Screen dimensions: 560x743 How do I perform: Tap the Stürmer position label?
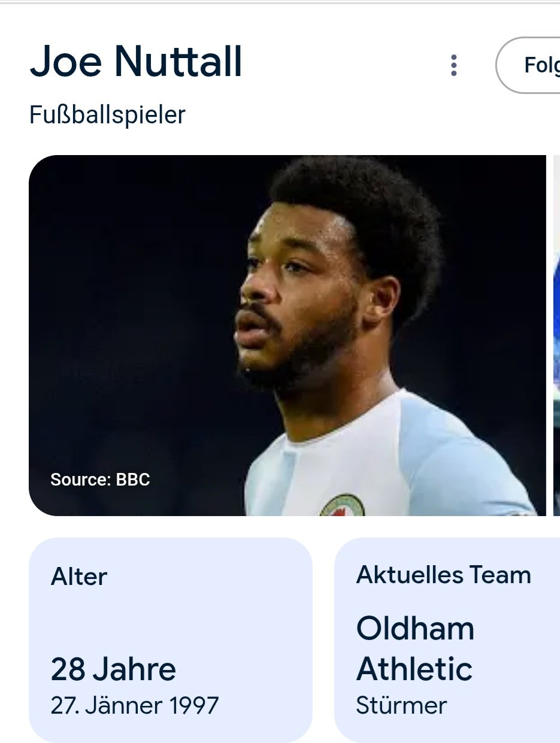coord(401,705)
